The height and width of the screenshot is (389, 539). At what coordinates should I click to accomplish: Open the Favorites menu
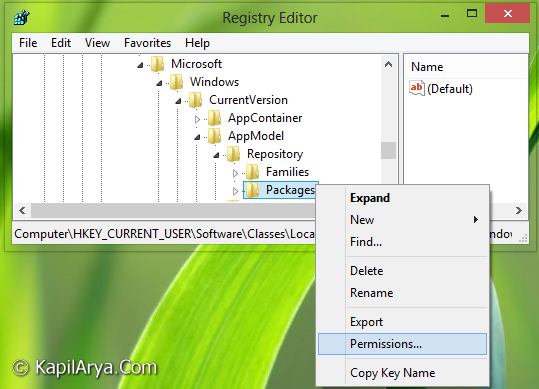pyautogui.click(x=147, y=43)
